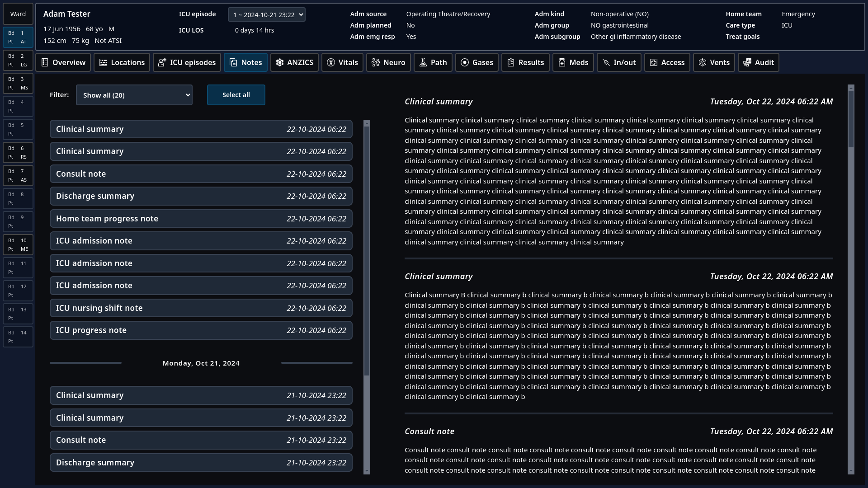Open the Show all (20) filter dropdown
Screen dimensions: 868x488
click(134, 95)
